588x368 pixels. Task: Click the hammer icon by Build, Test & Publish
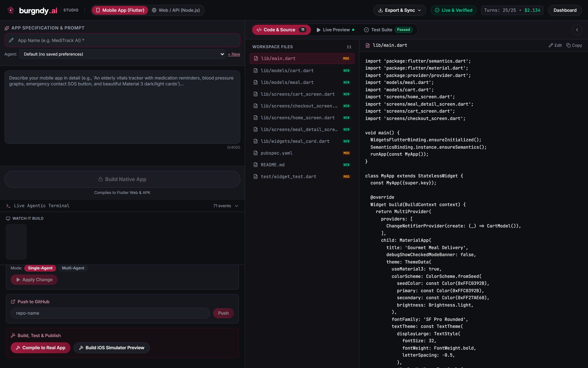coord(13,335)
